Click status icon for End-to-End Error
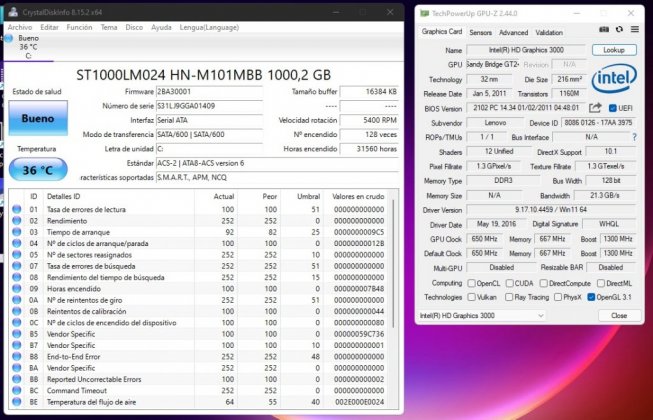This screenshot has width=653, height=420. coord(17,356)
